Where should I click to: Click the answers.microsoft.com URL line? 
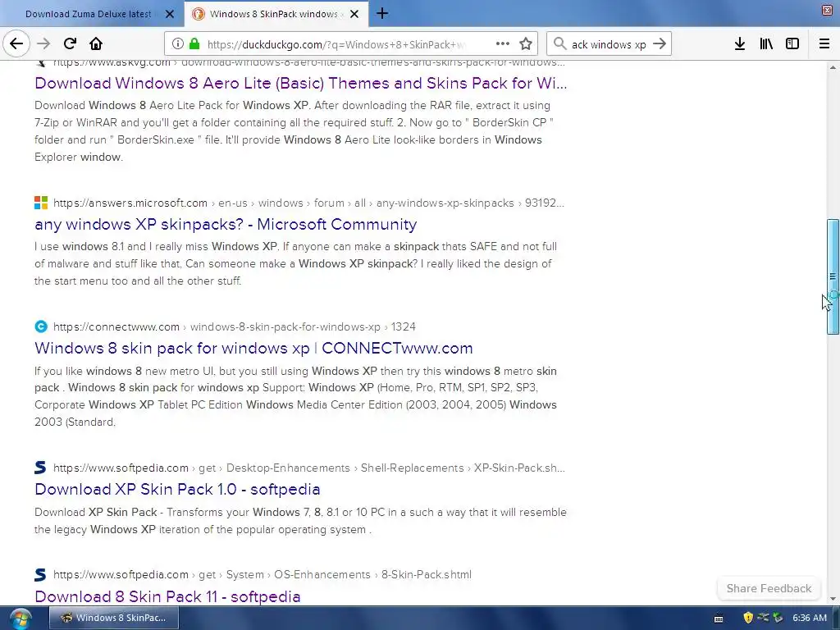(x=308, y=203)
